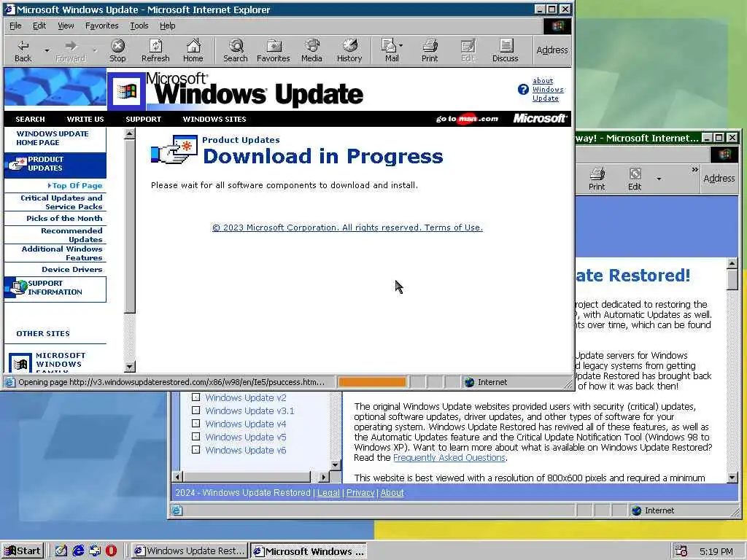Click the sidebar vertical scrollbar thumb in the front window

coord(130,226)
